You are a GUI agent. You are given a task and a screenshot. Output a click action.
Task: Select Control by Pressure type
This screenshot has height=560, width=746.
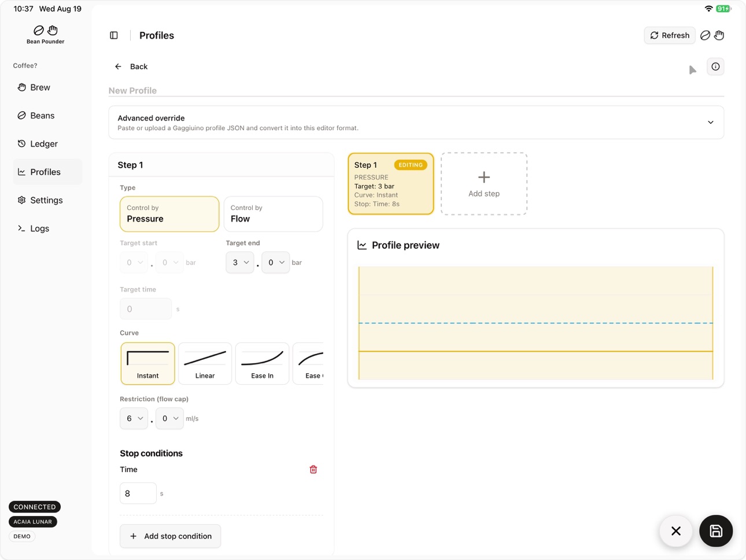tap(169, 214)
